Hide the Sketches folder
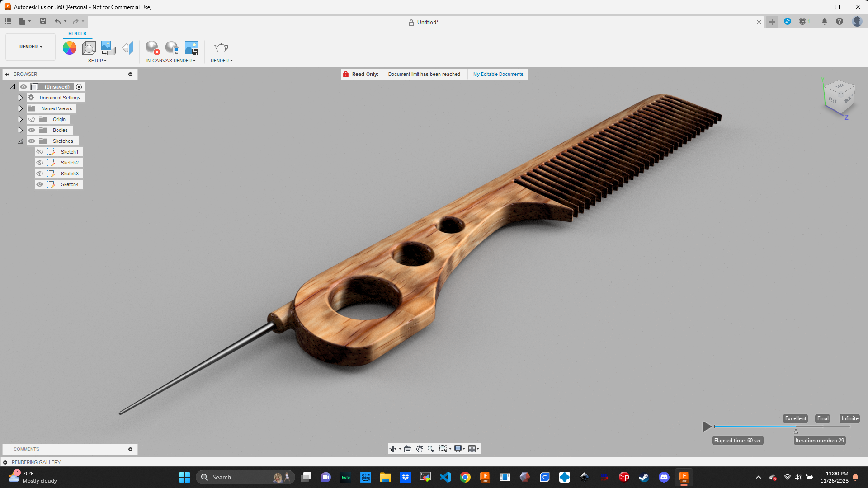 (x=32, y=141)
